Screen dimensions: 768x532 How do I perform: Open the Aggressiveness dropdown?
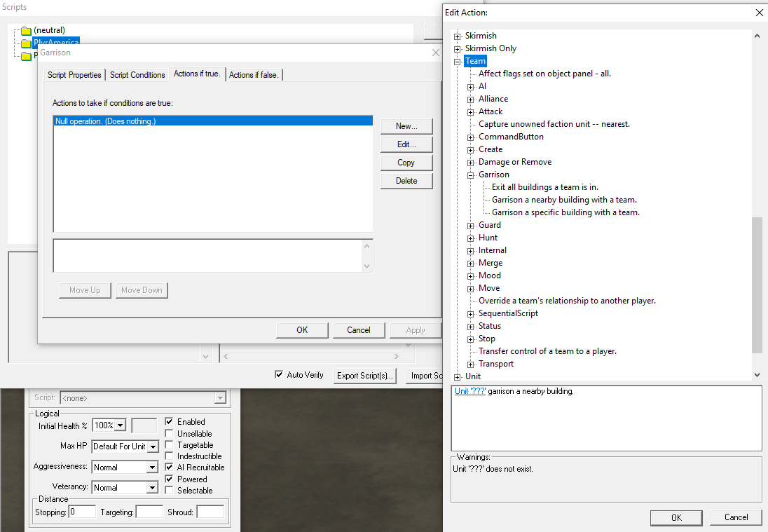point(152,468)
